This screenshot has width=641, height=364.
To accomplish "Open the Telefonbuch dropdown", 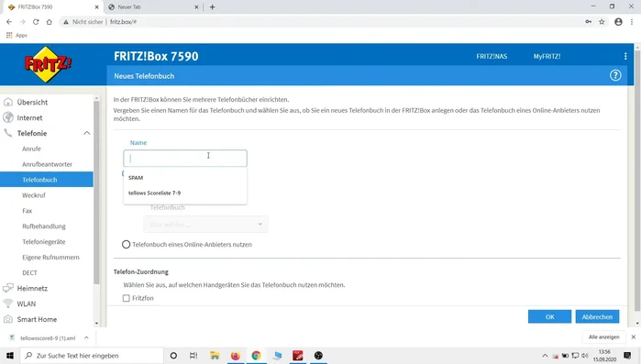I will (205, 225).
